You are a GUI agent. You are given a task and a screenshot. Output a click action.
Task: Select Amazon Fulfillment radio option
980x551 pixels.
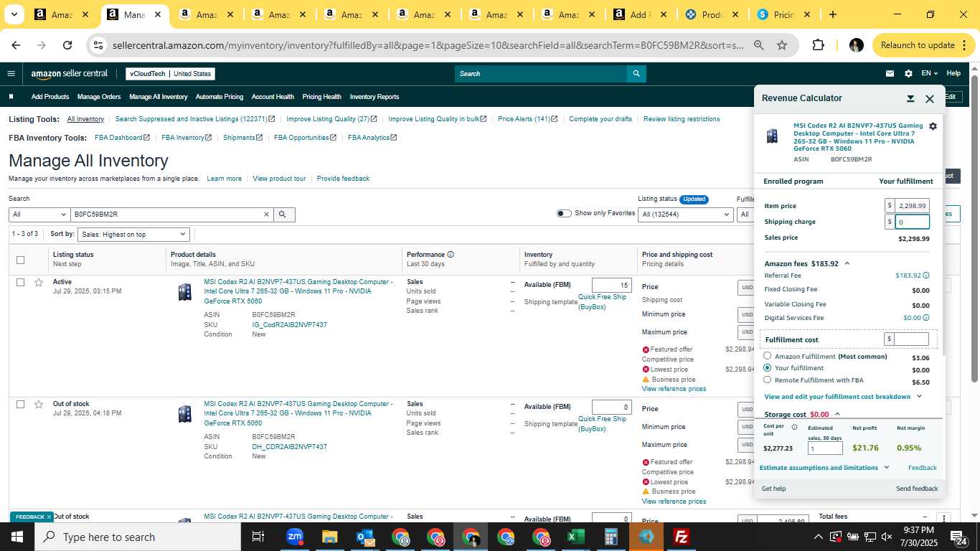(768, 356)
